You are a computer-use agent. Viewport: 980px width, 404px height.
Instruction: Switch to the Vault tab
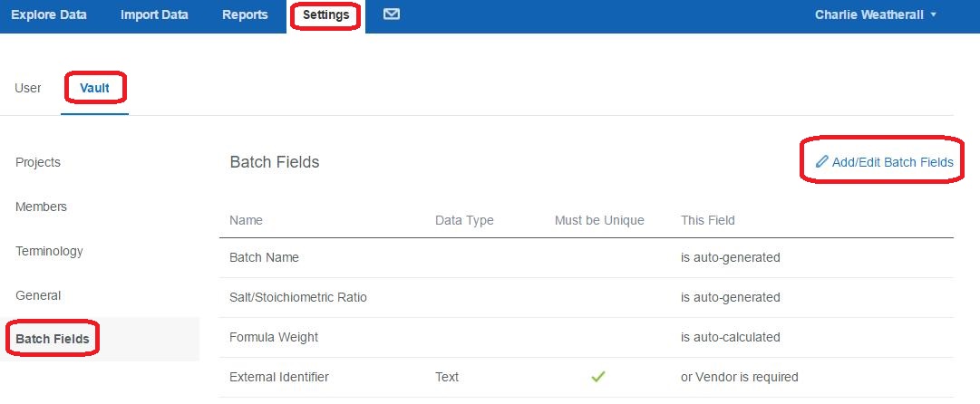[x=94, y=88]
